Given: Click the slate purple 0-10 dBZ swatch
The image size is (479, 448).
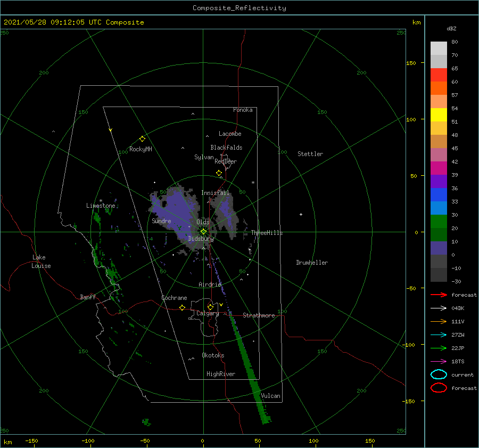Looking at the screenshot, I should [x=439, y=248].
